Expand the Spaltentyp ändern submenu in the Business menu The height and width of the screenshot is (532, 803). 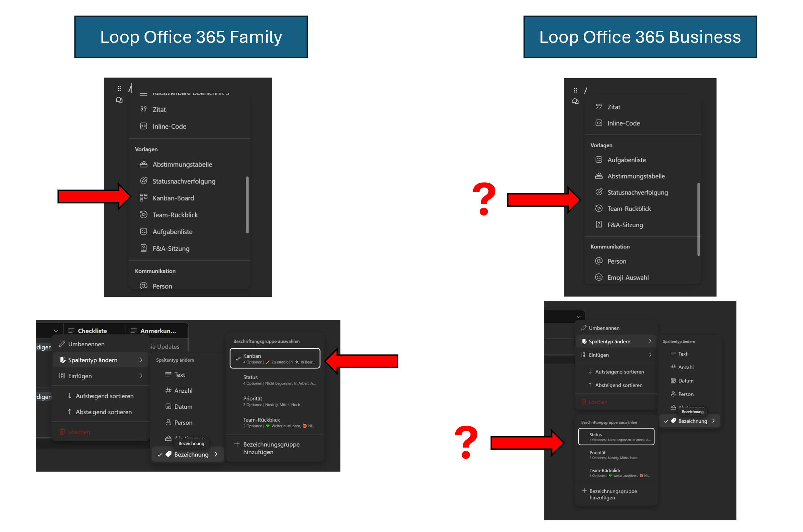[616, 341]
